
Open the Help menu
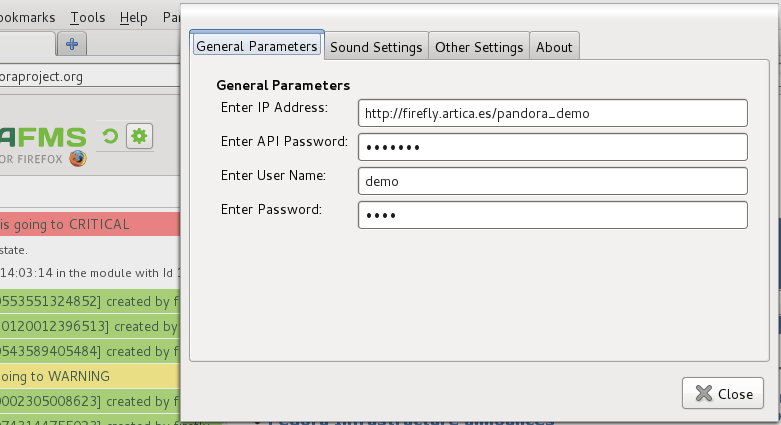133,18
